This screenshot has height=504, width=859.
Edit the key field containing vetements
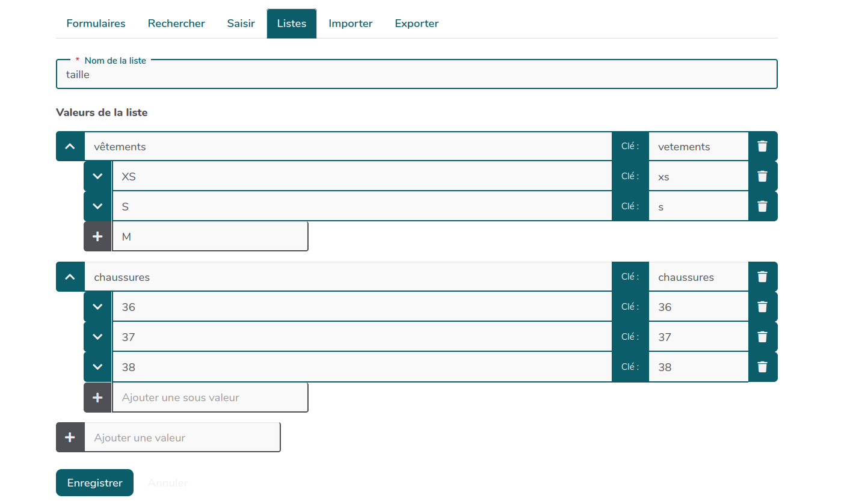pyautogui.click(x=698, y=147)
